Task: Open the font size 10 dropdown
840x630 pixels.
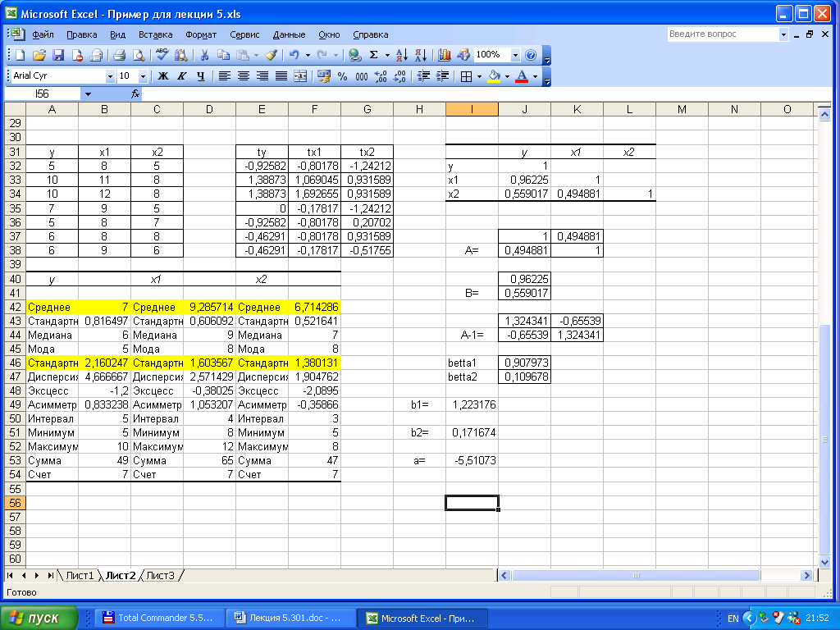Action: point(143,76)
